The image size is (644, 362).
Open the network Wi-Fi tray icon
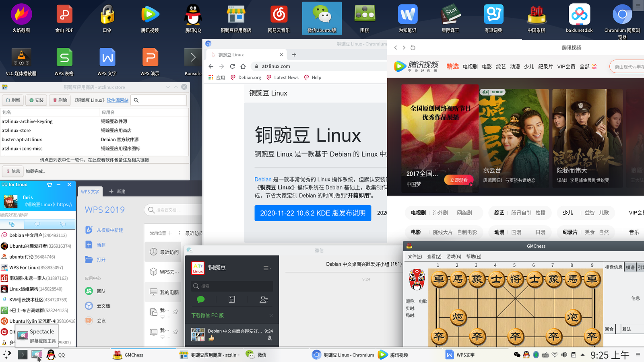pyautogui.click(x=555, y=355)
